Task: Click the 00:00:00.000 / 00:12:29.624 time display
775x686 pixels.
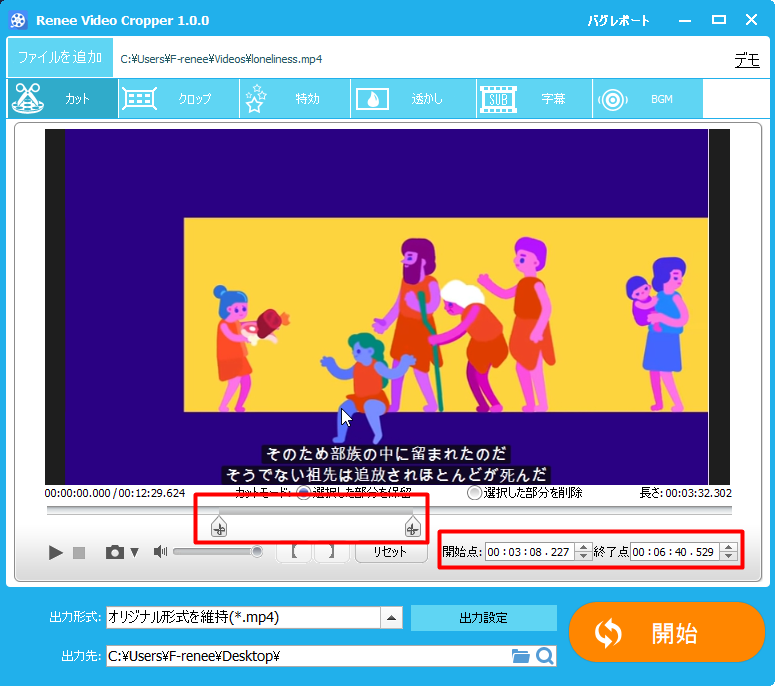Action: point(115,493)
